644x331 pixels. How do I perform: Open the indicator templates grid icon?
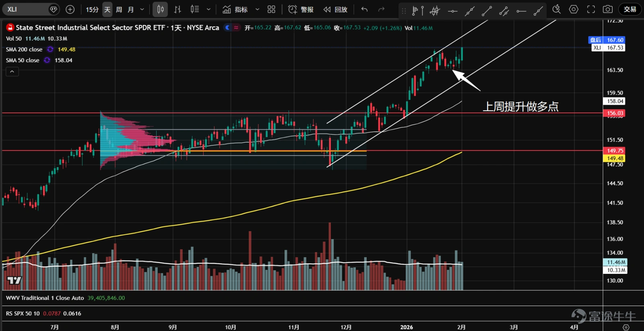pos(272,9)
